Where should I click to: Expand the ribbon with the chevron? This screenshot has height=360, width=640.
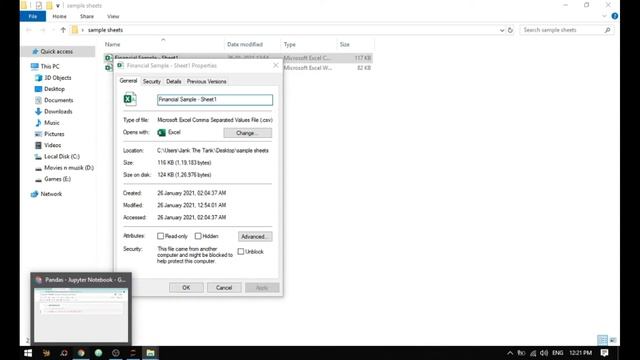(x=604, y=16)
